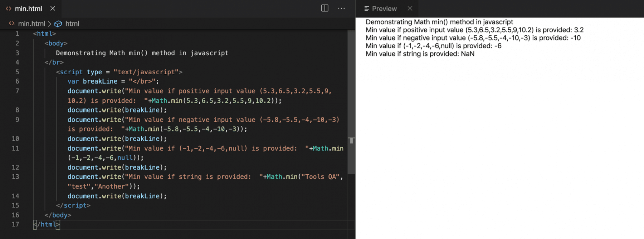Expand the html breadcrumb symbol list
The height and width of the screenshot is (239, 644).
click(x=72, y=24)
